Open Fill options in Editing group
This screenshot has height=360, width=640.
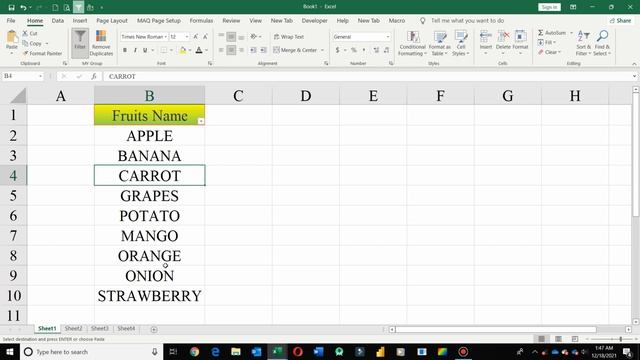(x=547, y=42)
